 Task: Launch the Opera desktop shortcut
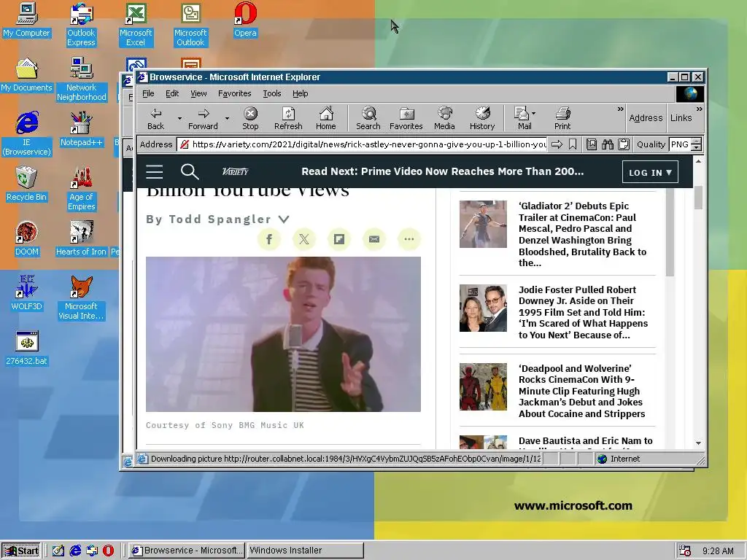click(245, 20)
